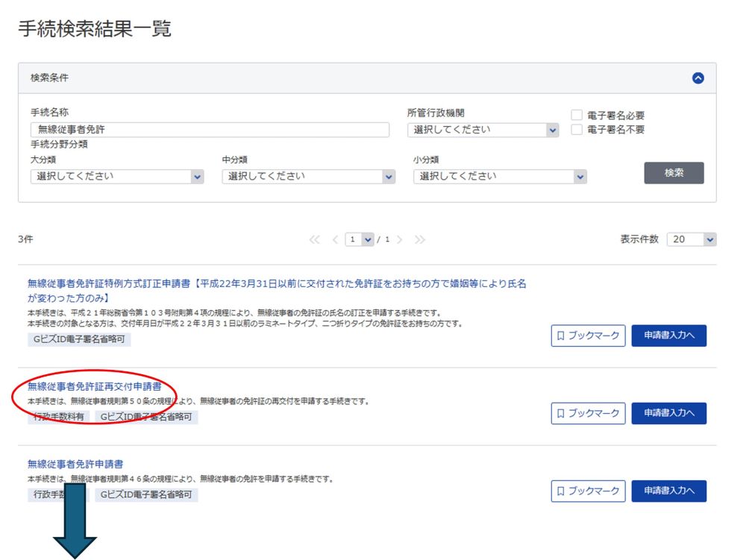Click 申請書入力へ for 無線従事者免許申請書
746x560 pixels.
click(x=668, y=491)
